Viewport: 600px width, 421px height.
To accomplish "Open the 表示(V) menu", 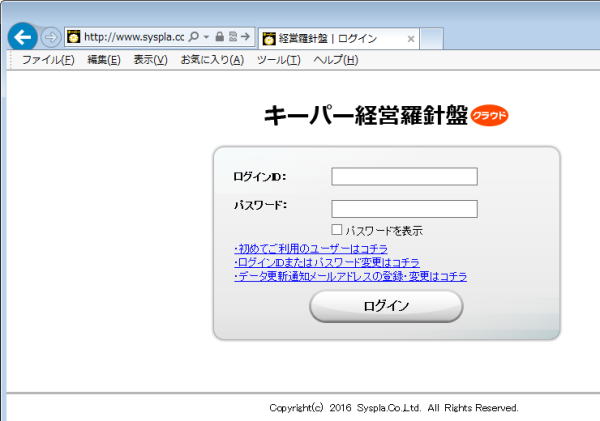I will (150, 60).
